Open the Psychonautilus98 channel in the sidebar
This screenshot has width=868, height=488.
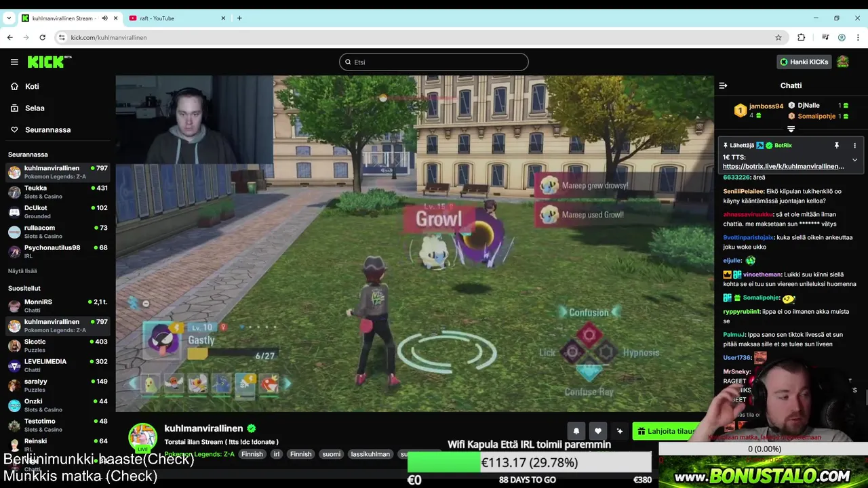coord(58,251)
